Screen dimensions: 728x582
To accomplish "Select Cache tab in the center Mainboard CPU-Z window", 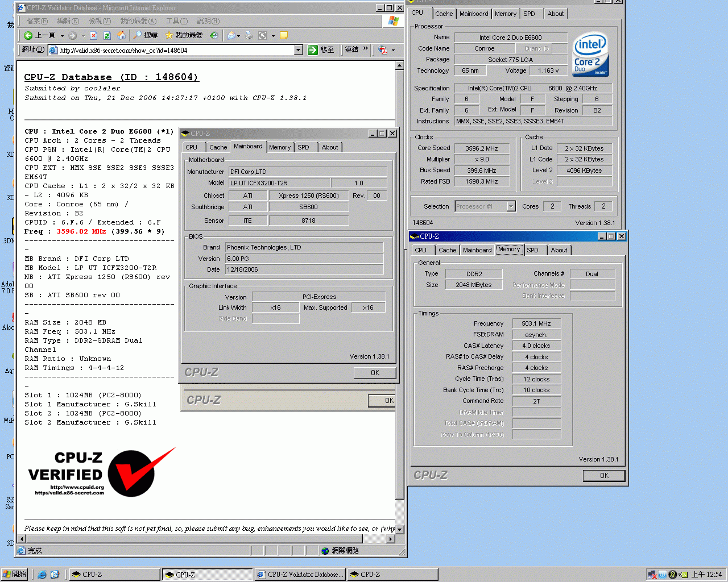I will [x=218, y=147].
